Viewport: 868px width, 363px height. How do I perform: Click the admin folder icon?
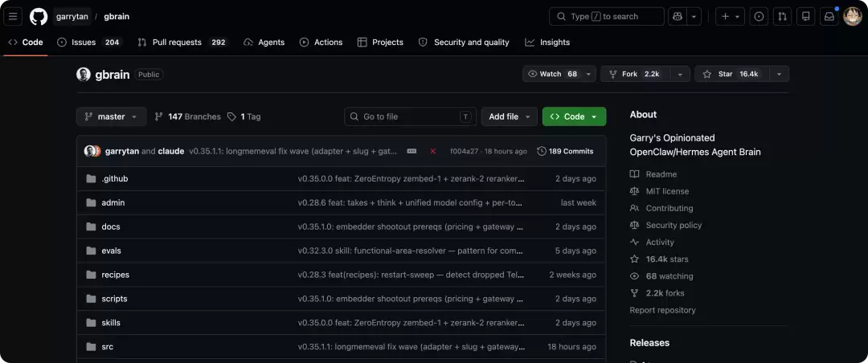pyautogui.click(x=92, y=202)
